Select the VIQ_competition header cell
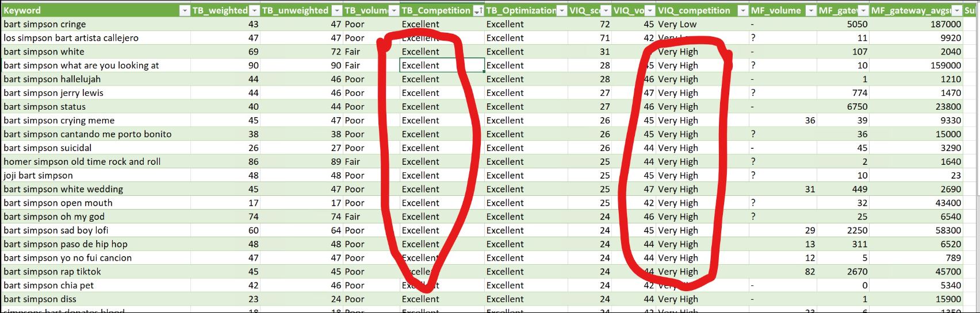Image resolution: width=980 pixels, height=313 pixels. pyautogui.click(x=702, y=10)
